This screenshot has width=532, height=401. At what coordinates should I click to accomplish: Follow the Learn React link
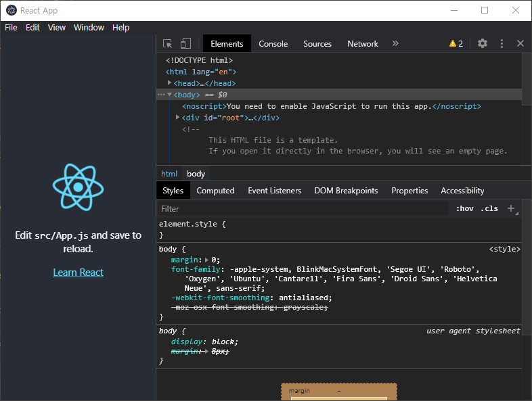point(78,273)
